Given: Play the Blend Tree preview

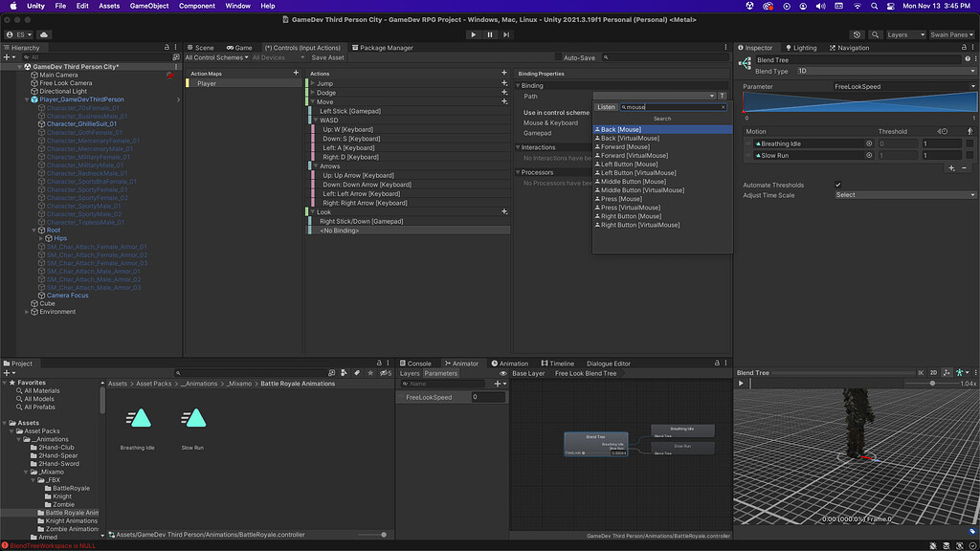Looking at the screenshot, I should (x=741, y=383).
